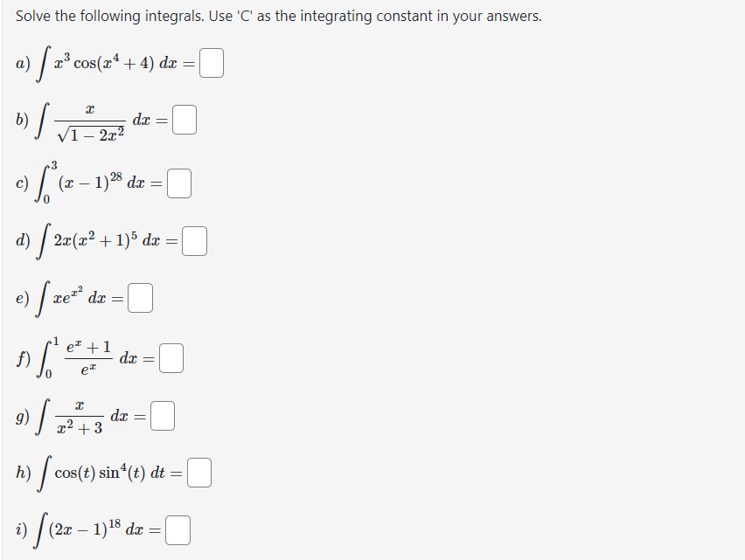Select the (eˣ+1)/eˣ fraction in part f
The width and height of the screenshot is (745, 560).
click(88, 358)
